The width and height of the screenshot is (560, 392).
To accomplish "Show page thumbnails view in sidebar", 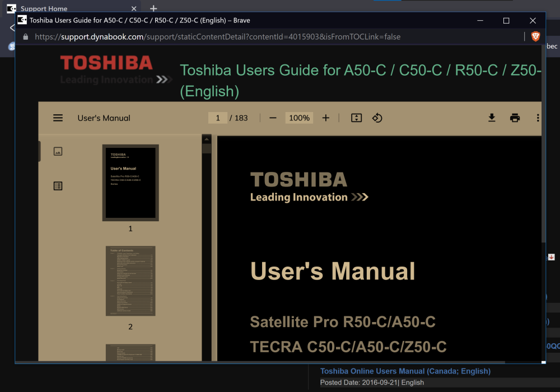I will pyautogui.click(x=58, y=151).
